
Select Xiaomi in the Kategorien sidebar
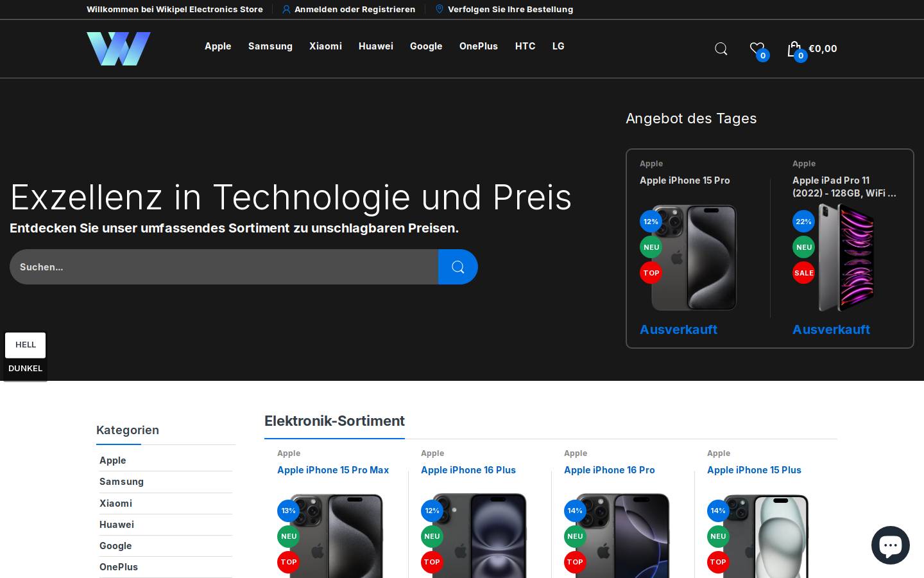pos(116,504)
